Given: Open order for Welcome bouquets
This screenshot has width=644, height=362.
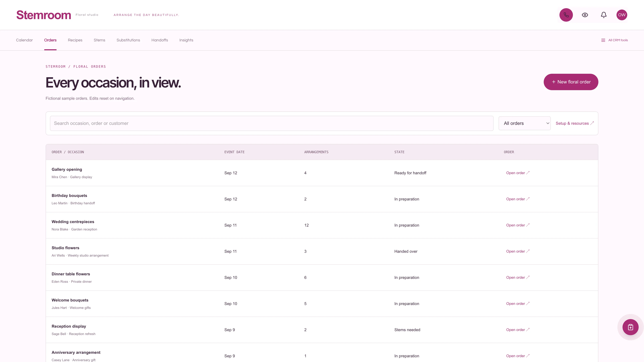Looking at the screenshot, I should coord(518,304).
